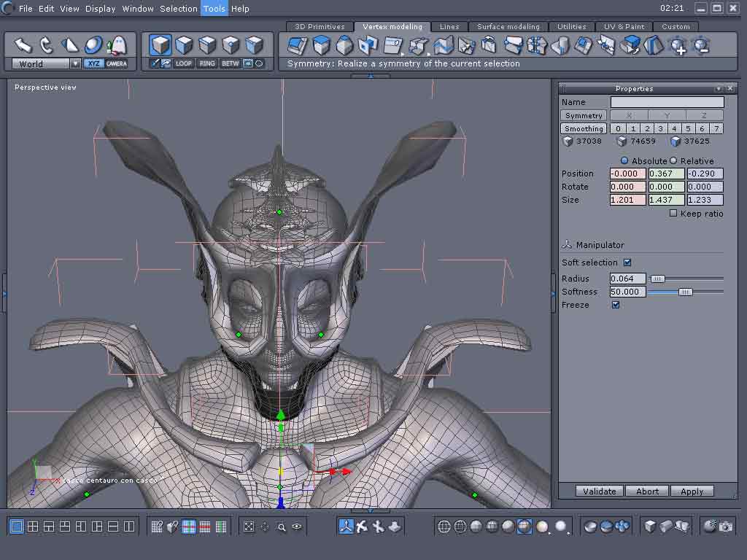Toggle the Soft selection checkbox

pyautogui.click(x=627, y=262)
